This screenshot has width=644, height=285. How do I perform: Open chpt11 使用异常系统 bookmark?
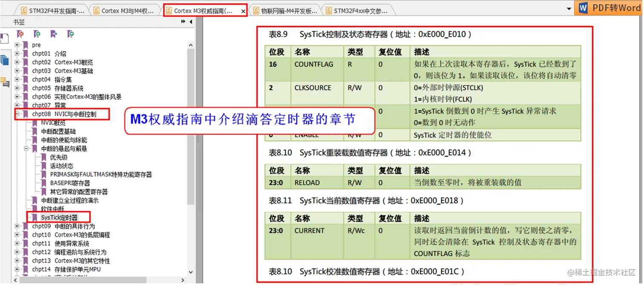[x=60, y=243]
